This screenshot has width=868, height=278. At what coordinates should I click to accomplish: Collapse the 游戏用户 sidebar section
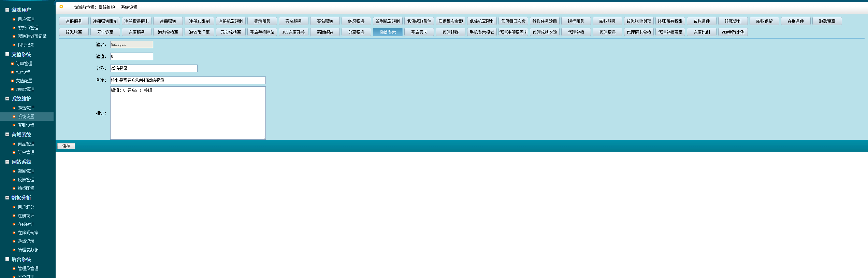click(7, 10)
